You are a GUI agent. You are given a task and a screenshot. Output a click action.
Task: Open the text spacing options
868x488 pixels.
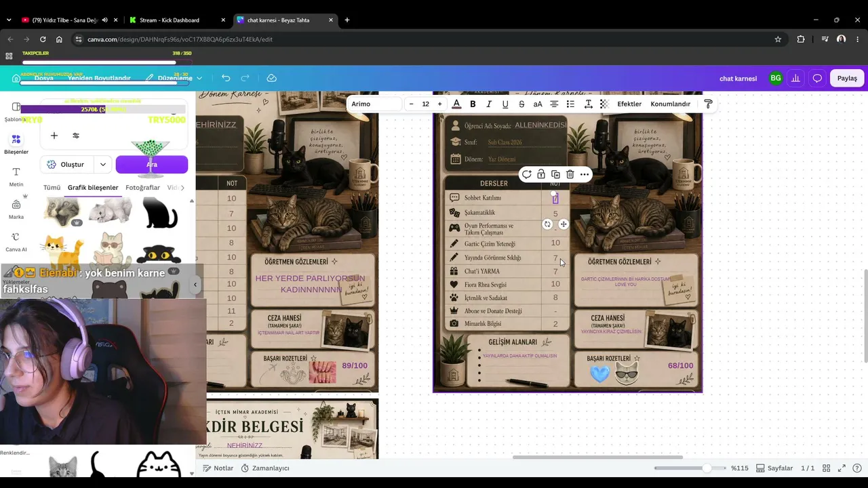(x=588, y=104)
